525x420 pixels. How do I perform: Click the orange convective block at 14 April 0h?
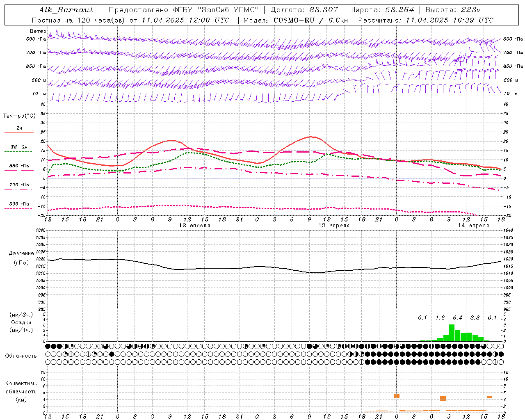click(397, 396)
